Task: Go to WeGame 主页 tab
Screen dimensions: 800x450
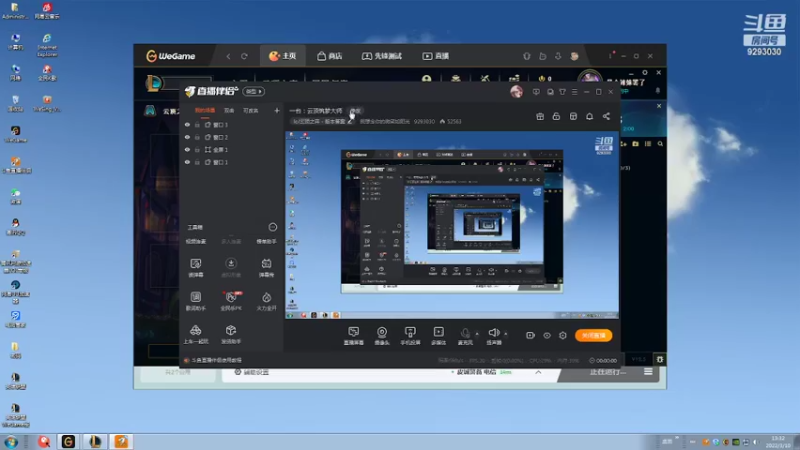Action: [283, 56]
